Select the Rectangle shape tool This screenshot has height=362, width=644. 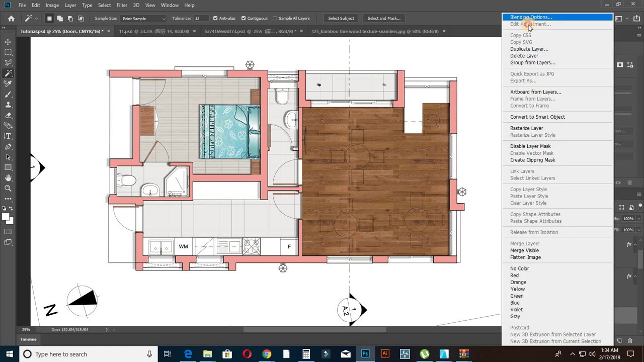[8, 167]
